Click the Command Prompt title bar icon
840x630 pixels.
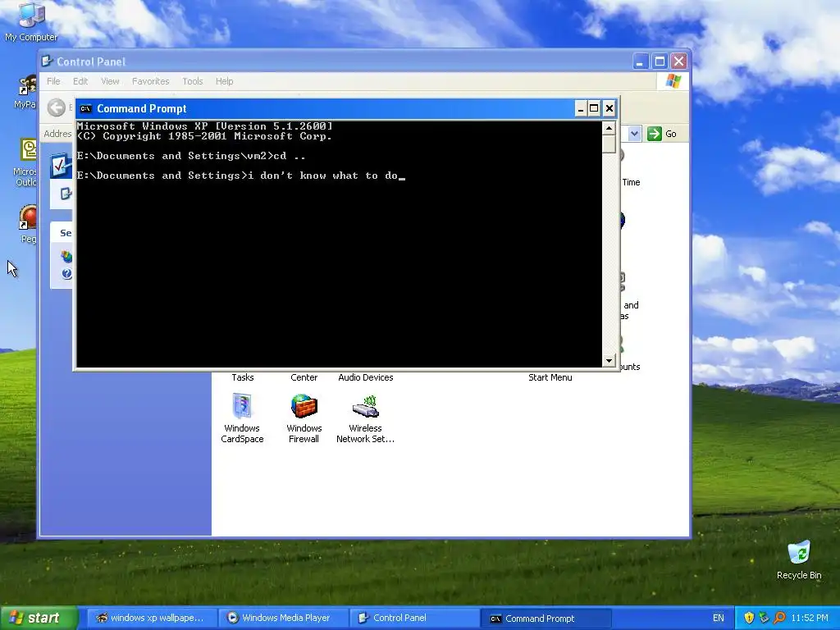coord(85,109)
